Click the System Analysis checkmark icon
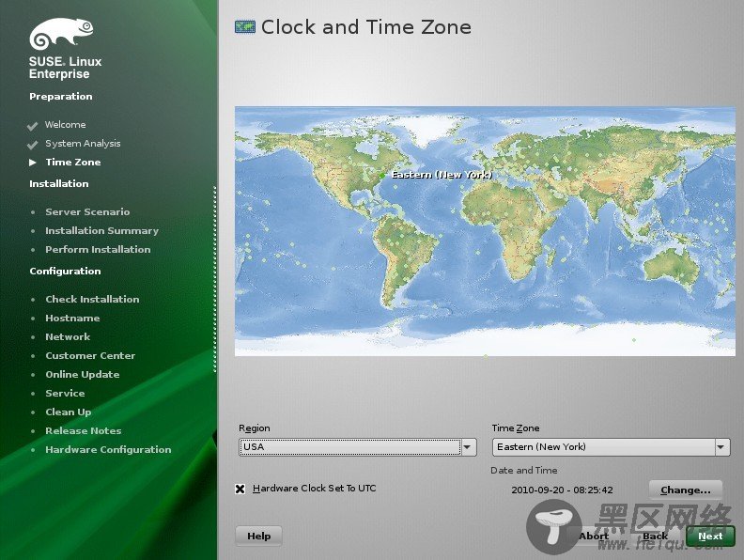The image size is (744, 560). (32, 145)
